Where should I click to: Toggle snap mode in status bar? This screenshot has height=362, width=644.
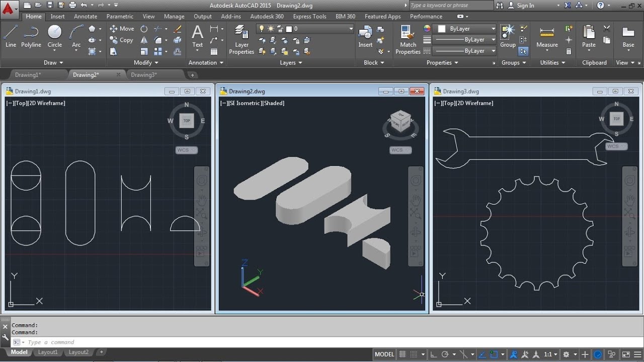[414, 354]
